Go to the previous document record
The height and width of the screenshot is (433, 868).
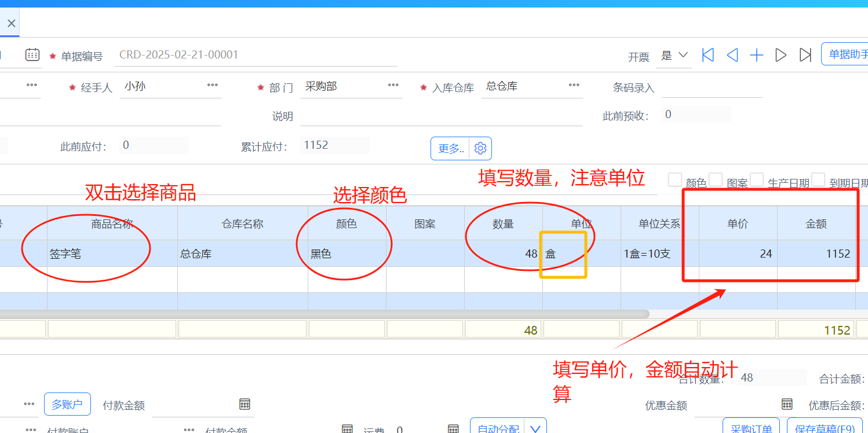[732, 55]
